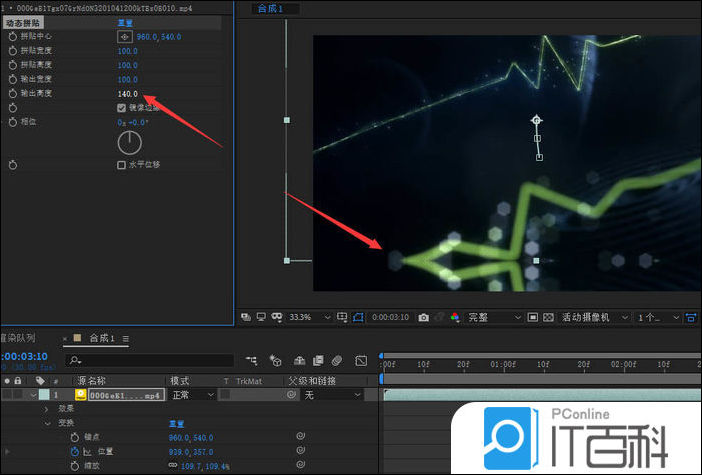This screenshot has width=702, height=475.
Task: Open the 完整 resolution dropdown
Action: (493, 317)
